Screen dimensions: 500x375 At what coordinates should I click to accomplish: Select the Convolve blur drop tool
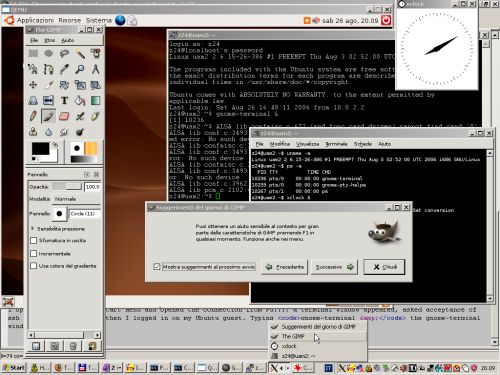(49, 132)
